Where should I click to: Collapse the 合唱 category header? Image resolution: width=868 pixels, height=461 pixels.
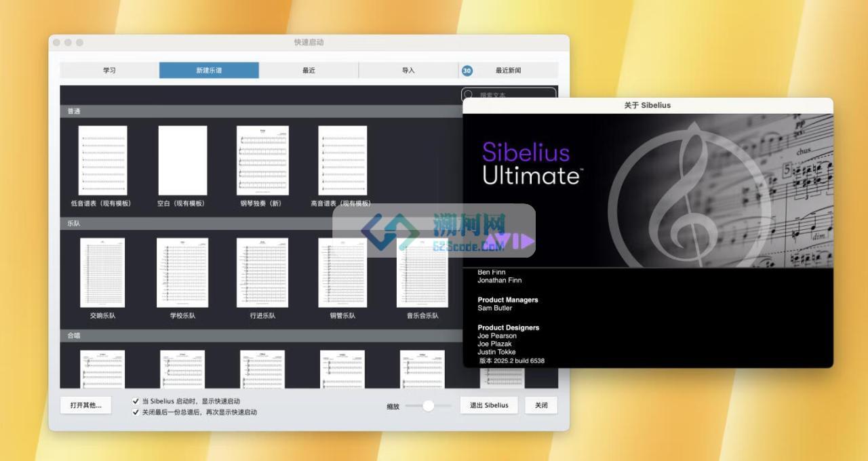[x=260, y=335]
